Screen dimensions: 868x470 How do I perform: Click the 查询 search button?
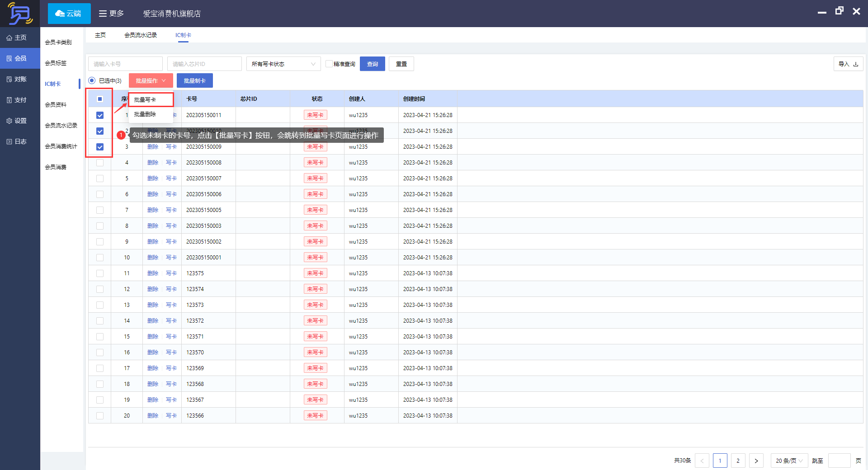click(373, 64)
